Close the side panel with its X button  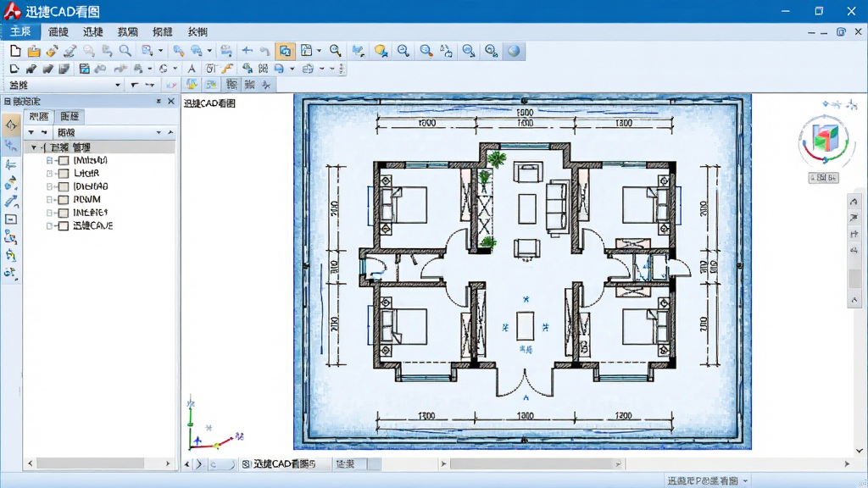171,102
